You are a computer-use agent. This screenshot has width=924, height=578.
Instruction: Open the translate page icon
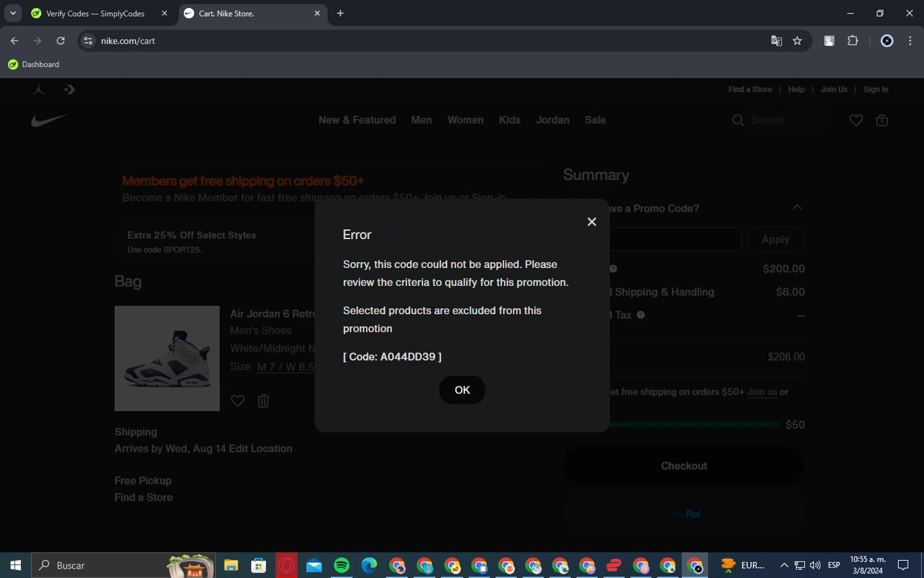776,41
